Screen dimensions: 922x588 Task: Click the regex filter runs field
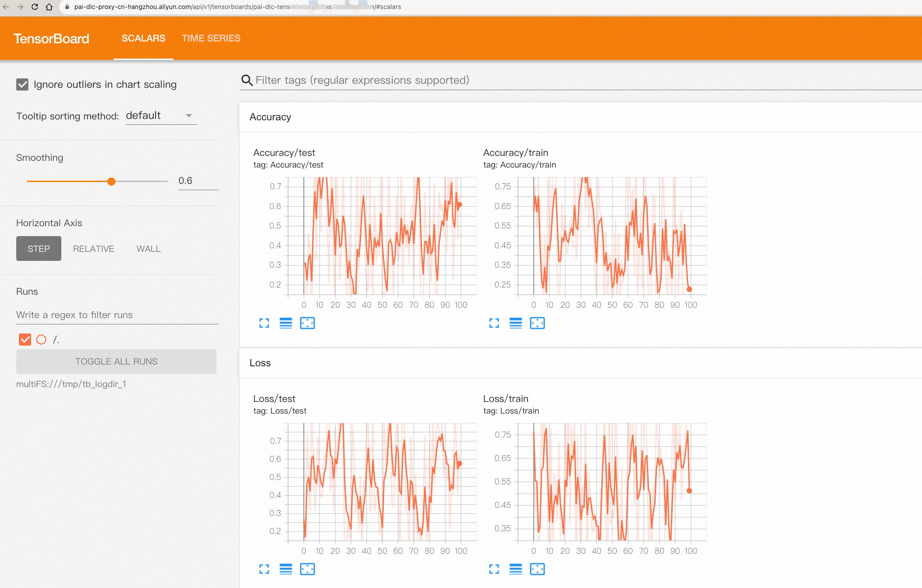tap(117, 315)
